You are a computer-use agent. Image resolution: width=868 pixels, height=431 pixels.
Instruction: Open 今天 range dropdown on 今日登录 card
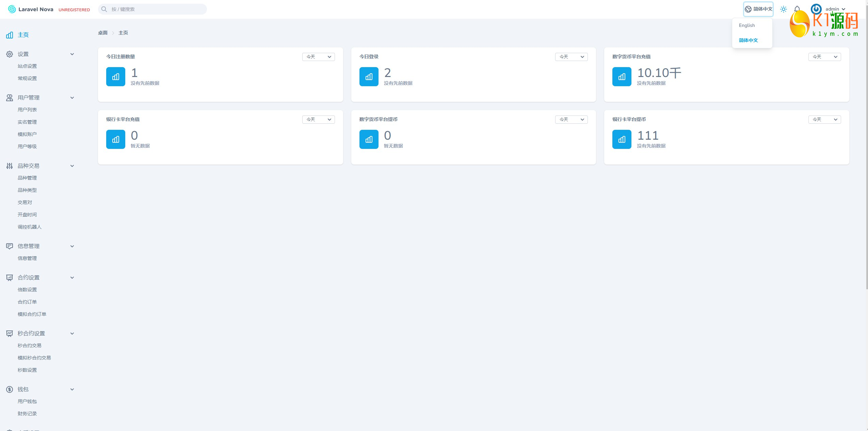pos(571,57)
